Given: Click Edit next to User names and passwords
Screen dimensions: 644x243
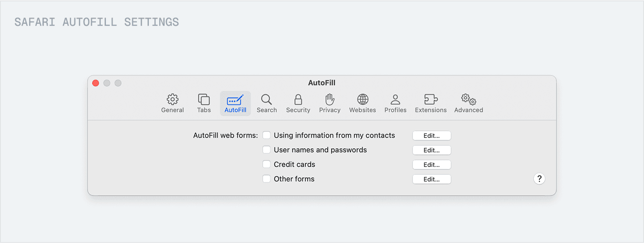Looking at the screenshot, I should tap(431, 150).
